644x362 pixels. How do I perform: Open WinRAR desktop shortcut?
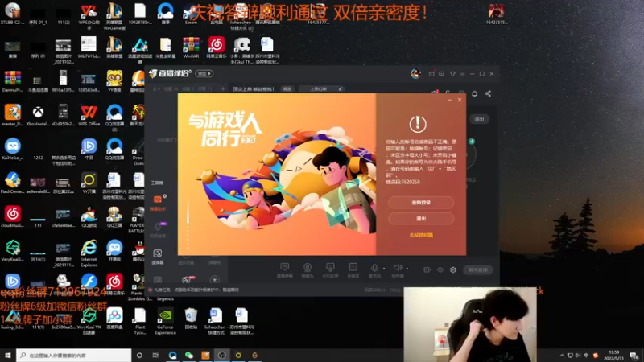(x=191, y=47)
